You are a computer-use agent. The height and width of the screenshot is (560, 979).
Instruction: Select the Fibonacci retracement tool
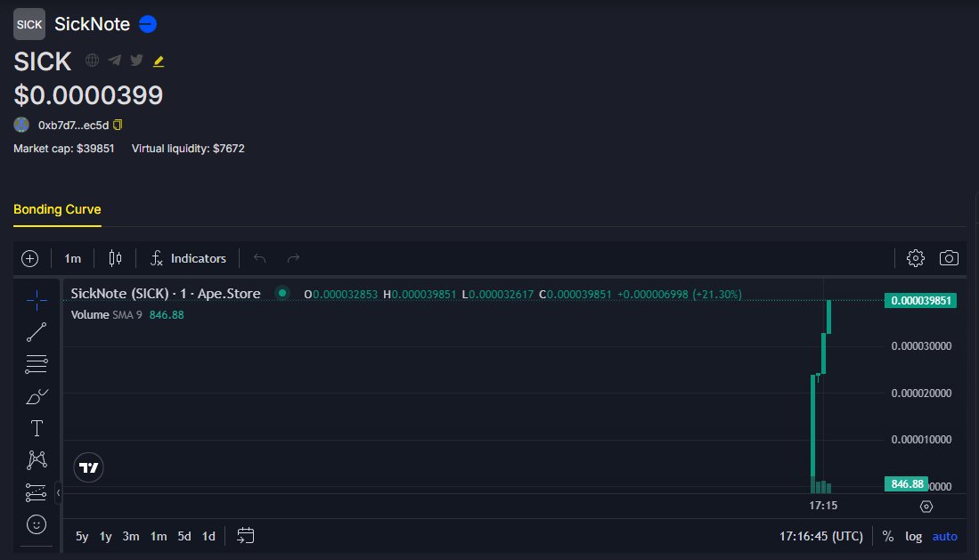click(x=37, y=364)
